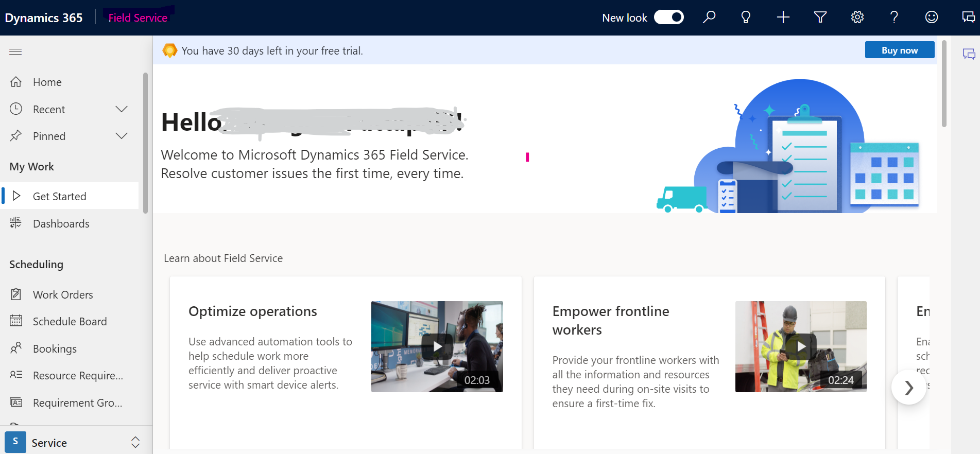Image resolution: width=980 pixels, height=454 pixels.
Task: Open the chat icon in top bar
Action: tap(969, 18)
